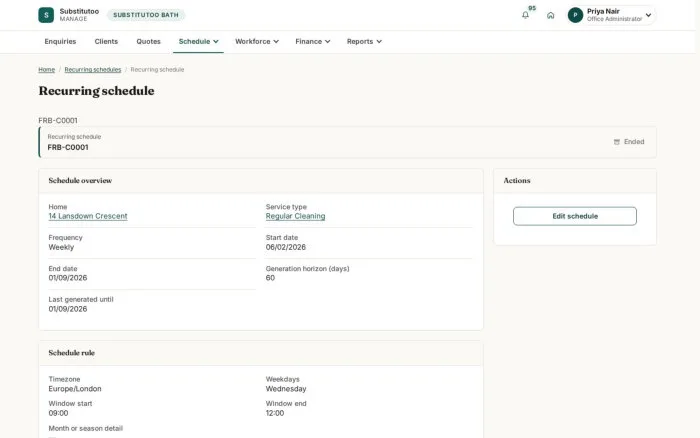Go to Recurring schedules breadcrumb
This screenshot has height=438, width=700.
coord(93,70)
